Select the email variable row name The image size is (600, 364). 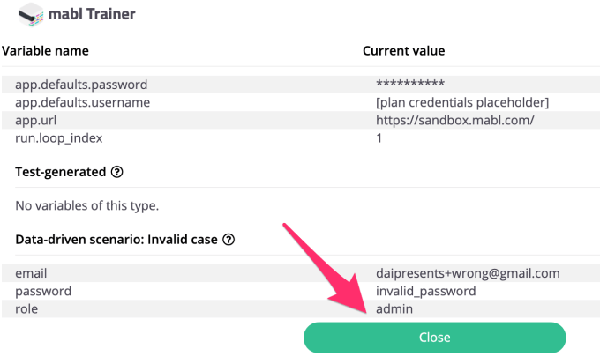click(31, 273)
